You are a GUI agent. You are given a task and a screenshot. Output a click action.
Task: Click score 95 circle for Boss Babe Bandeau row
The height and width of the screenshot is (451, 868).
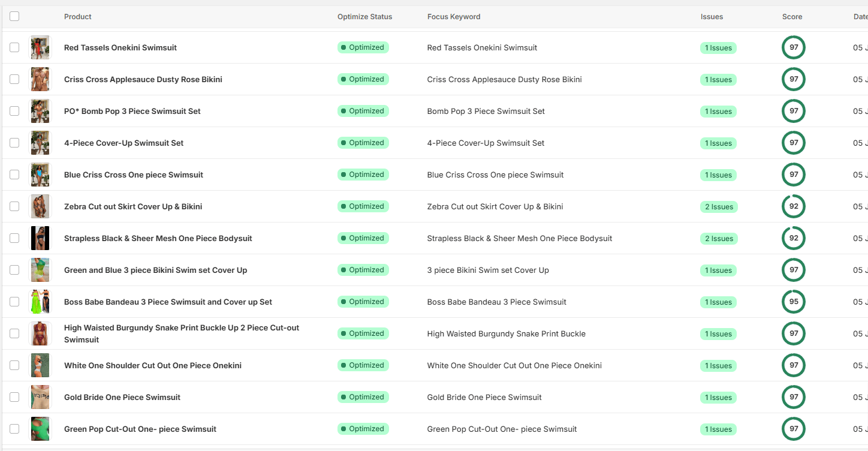click(x=794, y=302)
